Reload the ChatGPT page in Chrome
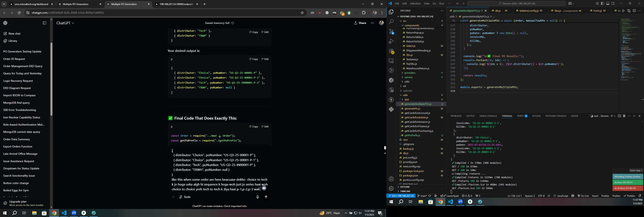The image size is (644, 217). 19,13
